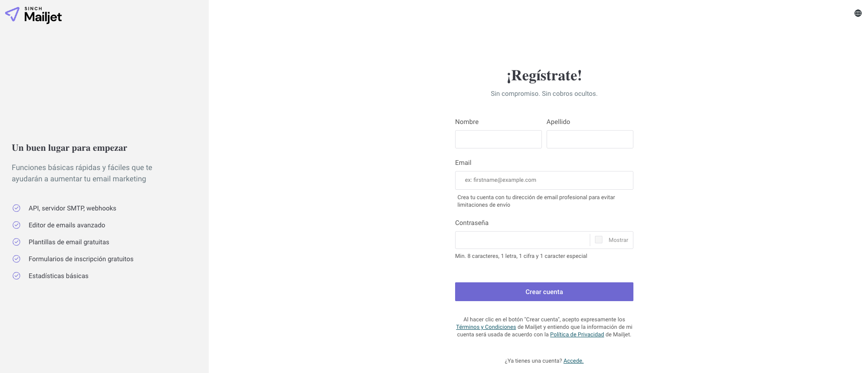
Task: Click the Formularios de inscripción gratuitos text
Action: pos(81,259)
